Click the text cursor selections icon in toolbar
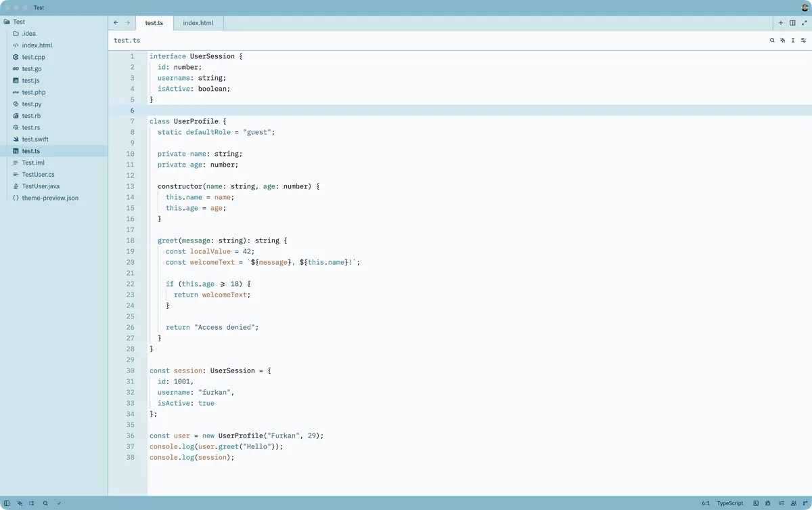 pyautogui.click(x=793, y=41)
